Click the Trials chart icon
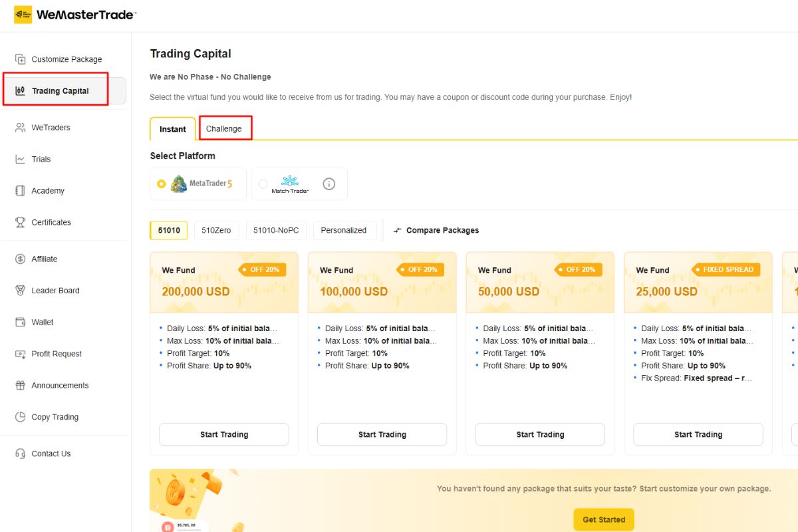 tap(20, 159)
